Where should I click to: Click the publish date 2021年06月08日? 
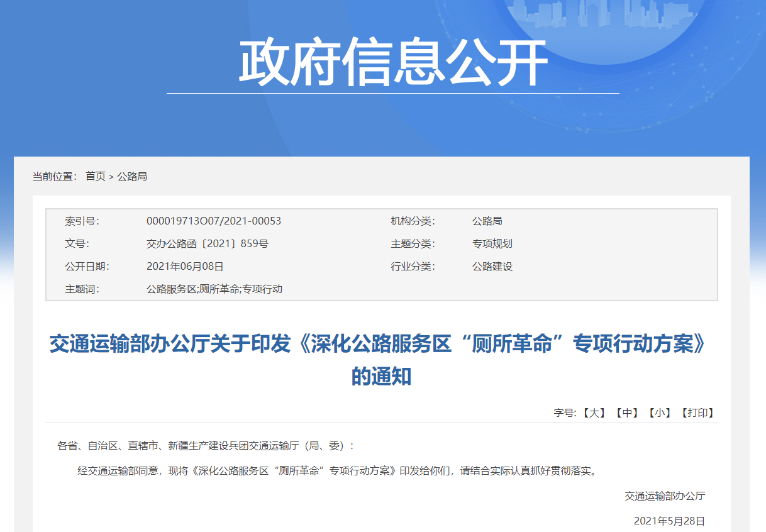[185, 267]
